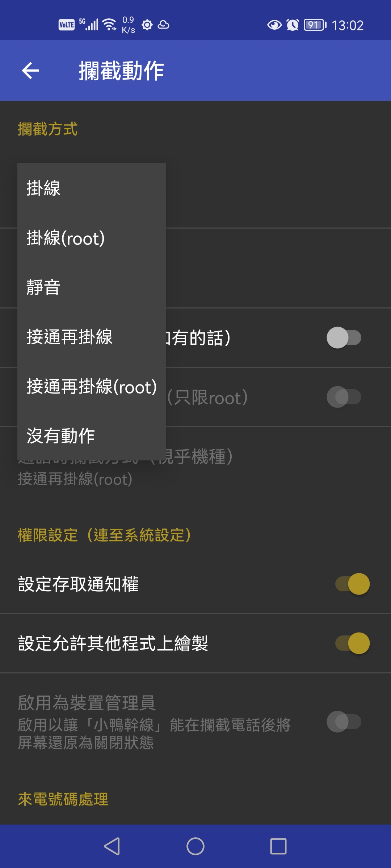The height and width of the screenshot is (868, 391).
Task: Tap the eye comfort status icon
Action: coord(274,25)
